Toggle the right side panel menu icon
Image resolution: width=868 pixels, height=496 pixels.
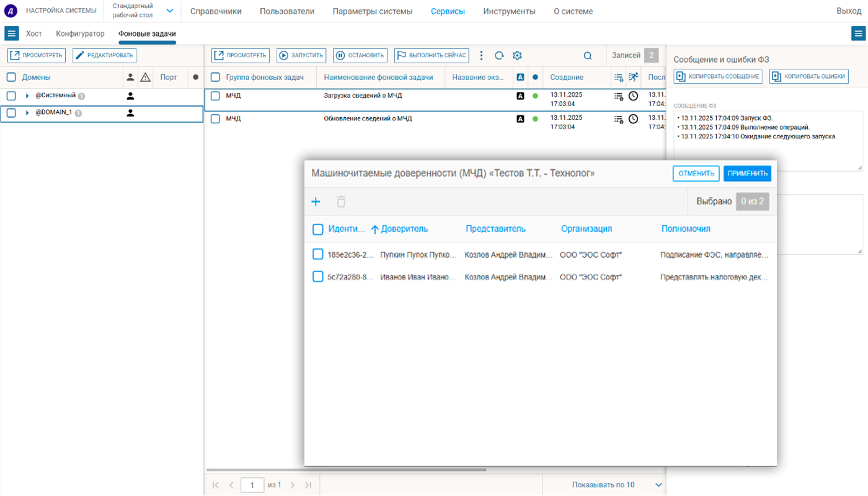(x=858, y=34)
